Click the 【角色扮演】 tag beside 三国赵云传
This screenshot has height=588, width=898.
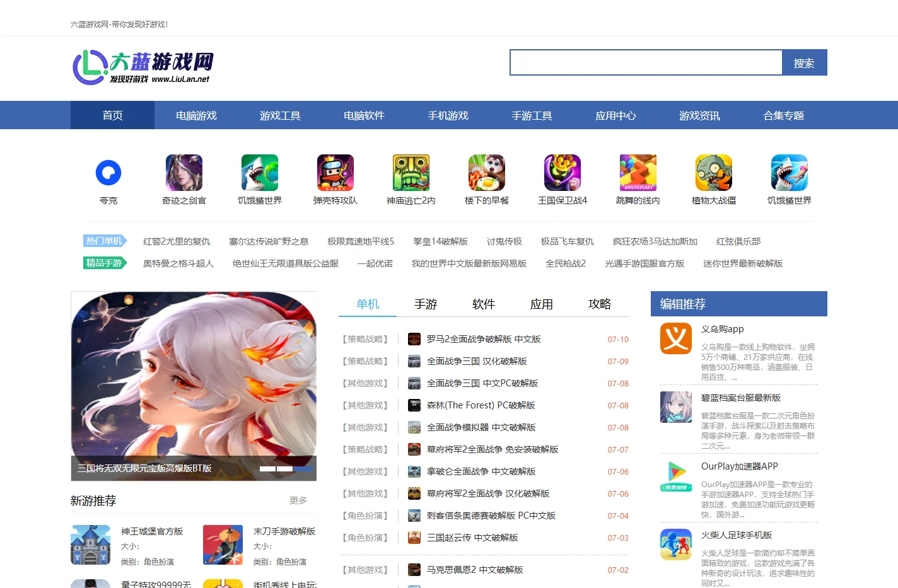[365, 538]
